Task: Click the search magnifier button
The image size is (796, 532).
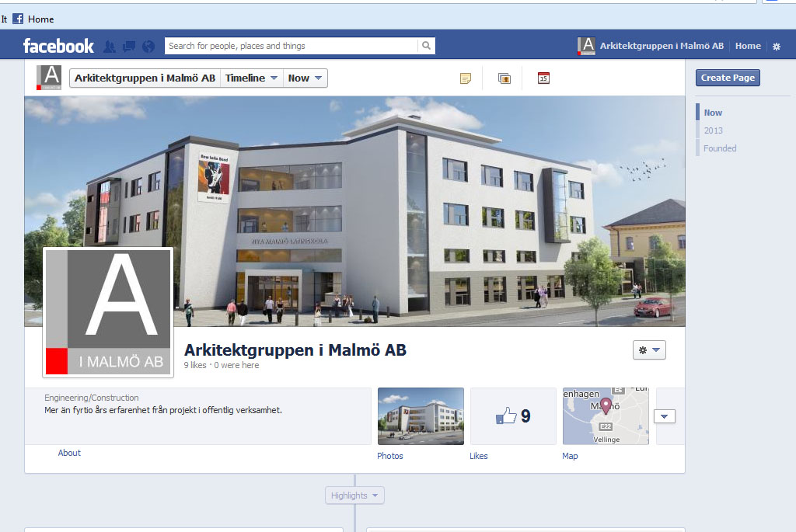Action: point(426,46)
